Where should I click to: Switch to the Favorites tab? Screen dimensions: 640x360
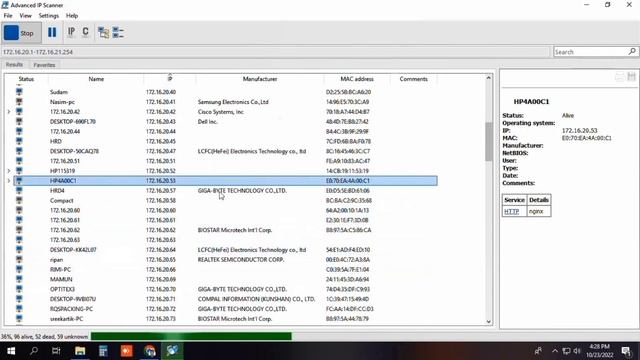44,65
